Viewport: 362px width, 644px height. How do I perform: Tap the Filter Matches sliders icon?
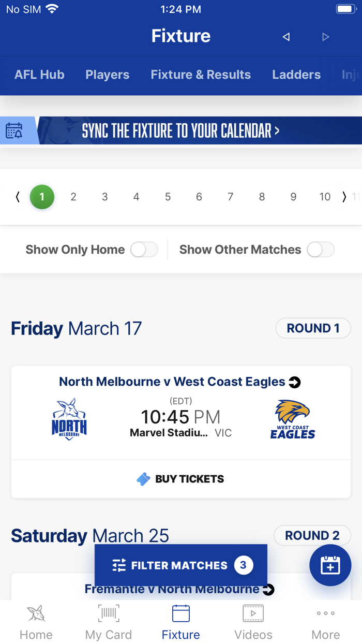coord(119,565)
